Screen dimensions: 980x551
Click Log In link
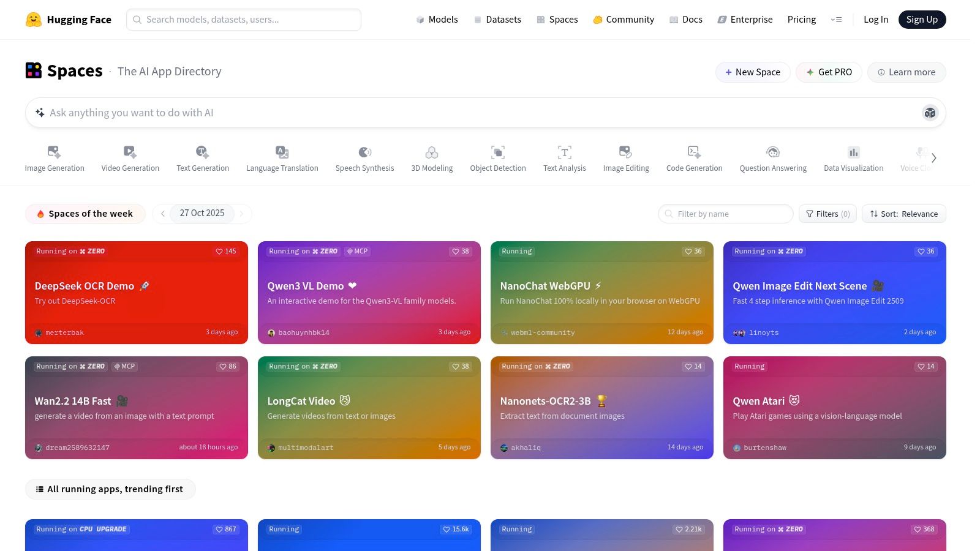tap(876, 20)
